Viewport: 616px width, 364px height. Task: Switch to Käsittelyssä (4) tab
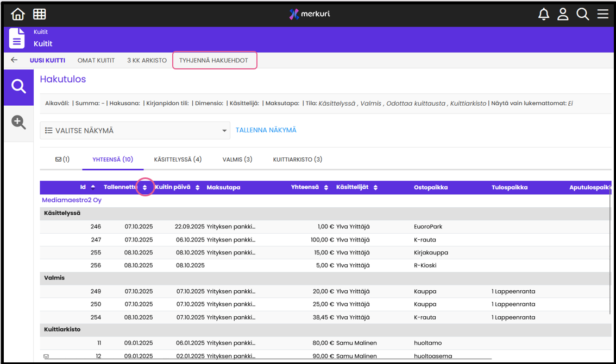tap(178, 159)
